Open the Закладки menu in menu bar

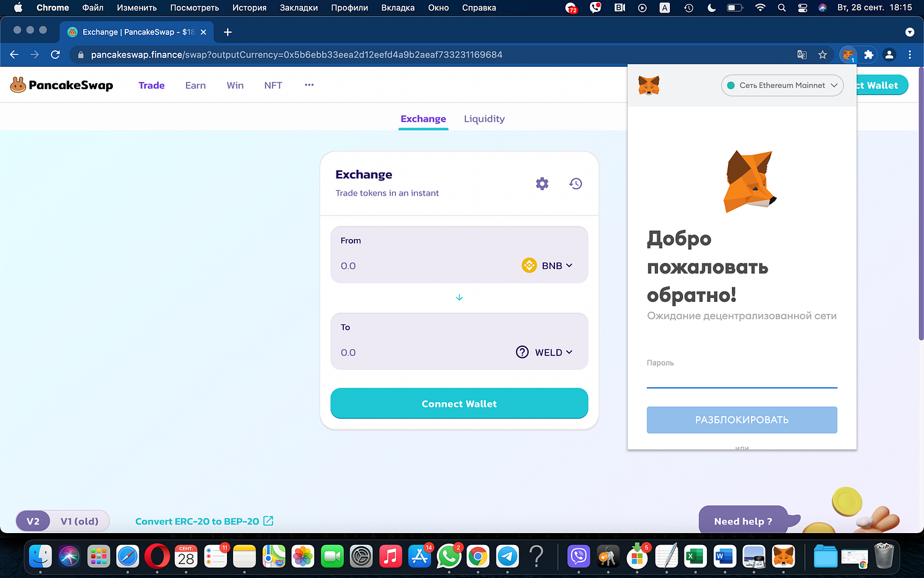299,8
